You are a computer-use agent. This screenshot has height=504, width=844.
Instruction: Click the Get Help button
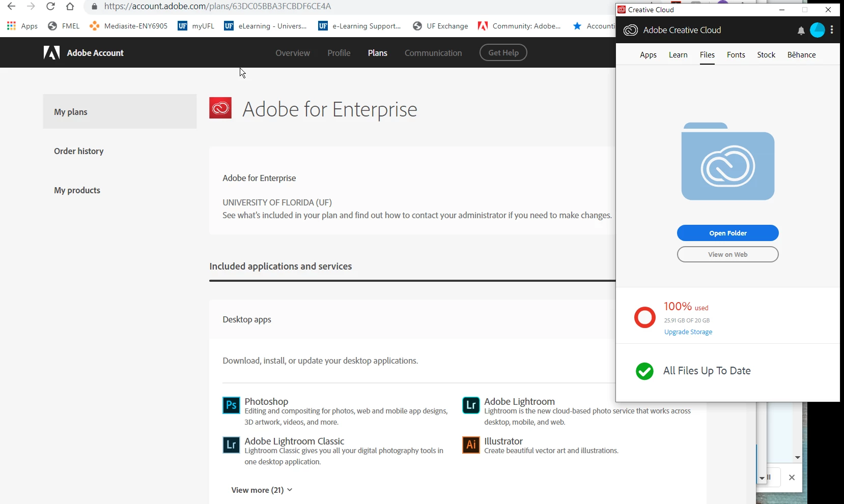click(503, 52)
